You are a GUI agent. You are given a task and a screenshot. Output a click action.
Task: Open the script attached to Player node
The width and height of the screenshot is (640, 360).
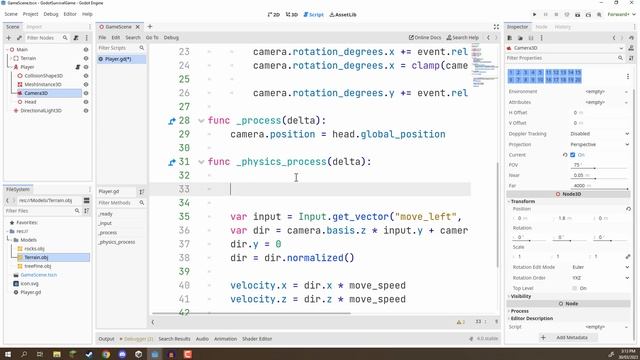(78, 67)
